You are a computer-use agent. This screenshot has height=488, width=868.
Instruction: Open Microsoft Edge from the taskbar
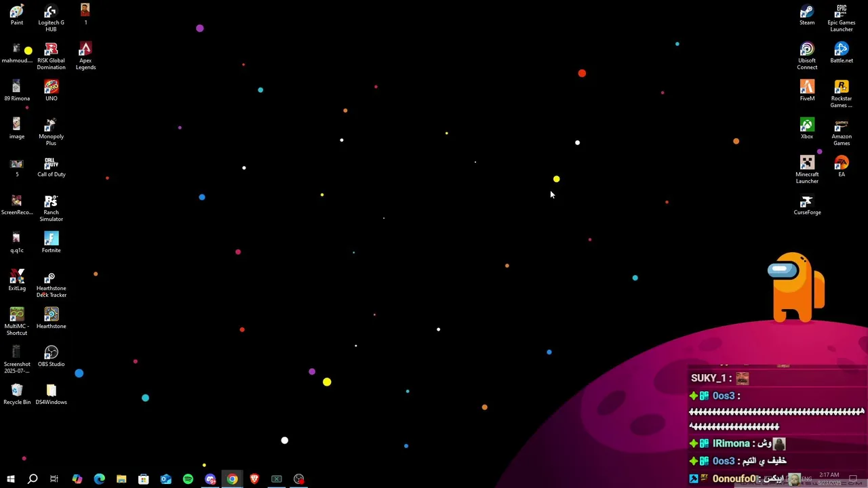[x=99, y=479]
